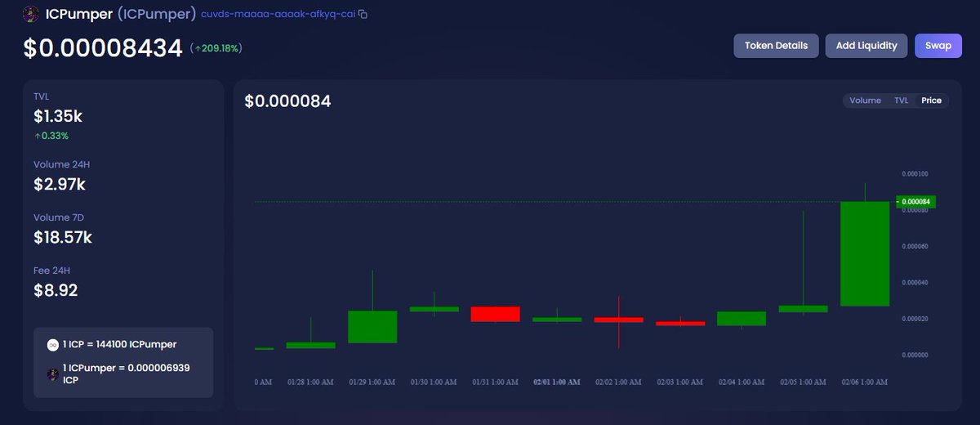
Task: Click the 01/28 green candlestick
Action: [310, 346]
